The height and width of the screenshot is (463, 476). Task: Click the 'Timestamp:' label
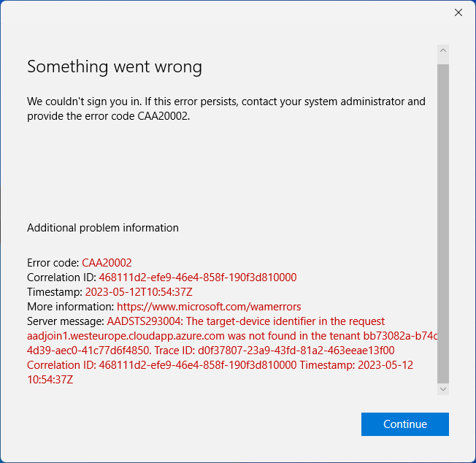[55, 292]
